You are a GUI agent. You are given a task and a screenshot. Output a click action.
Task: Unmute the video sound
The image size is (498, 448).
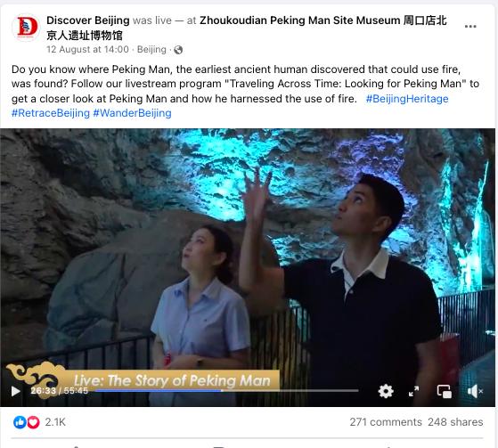click(x=475, y=391)
